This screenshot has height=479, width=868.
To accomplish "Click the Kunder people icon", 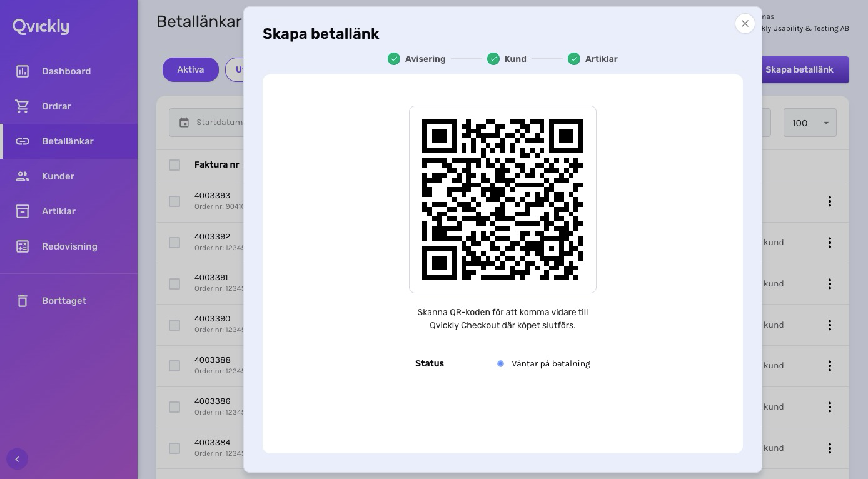I will point(23,176).
